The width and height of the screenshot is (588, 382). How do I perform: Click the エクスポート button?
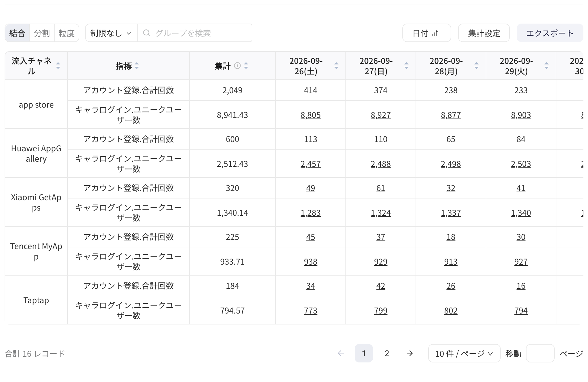point(550,33)
